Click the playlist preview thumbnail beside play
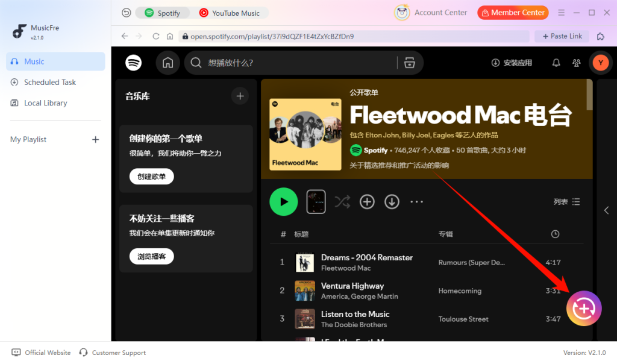Screen dimensions: 617x364 (x=316, y=201)
